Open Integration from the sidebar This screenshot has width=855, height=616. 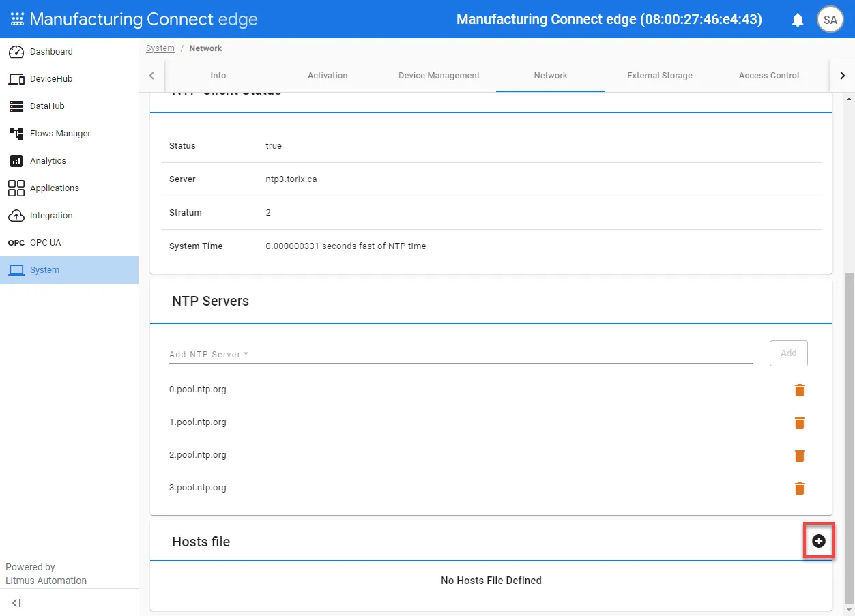70,216
